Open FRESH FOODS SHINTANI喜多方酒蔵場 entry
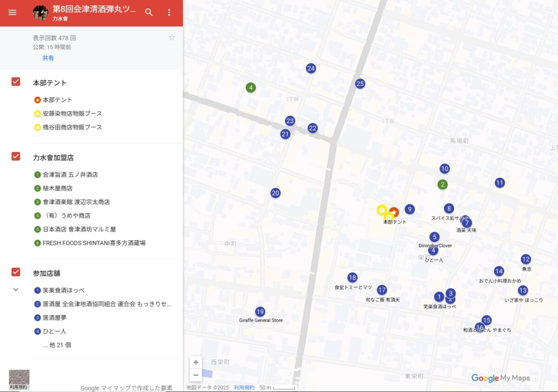This screenshot has height=392, width=558. [94, 243]
